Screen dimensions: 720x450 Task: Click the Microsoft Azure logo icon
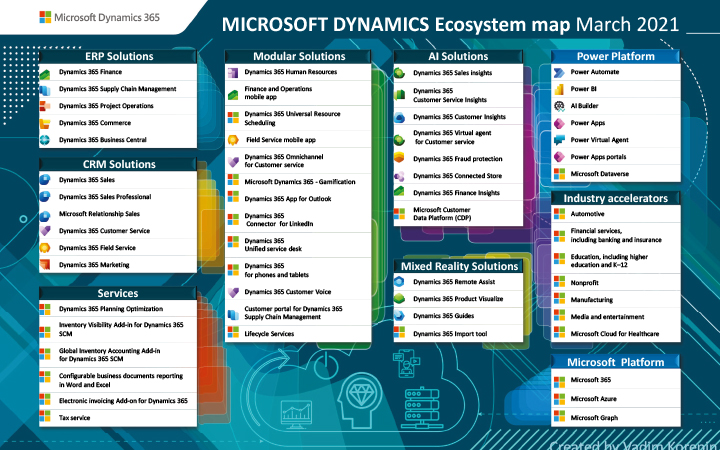559,399
